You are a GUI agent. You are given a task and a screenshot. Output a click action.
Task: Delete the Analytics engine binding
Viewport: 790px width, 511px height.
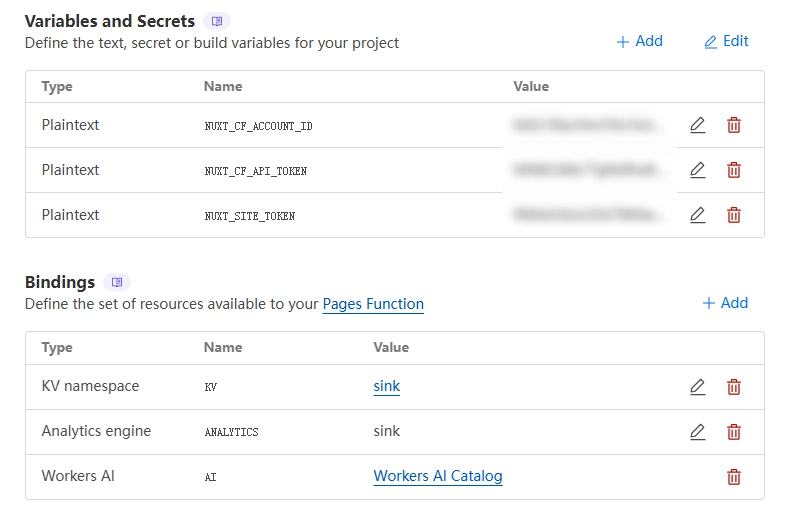tap(733, 432)
